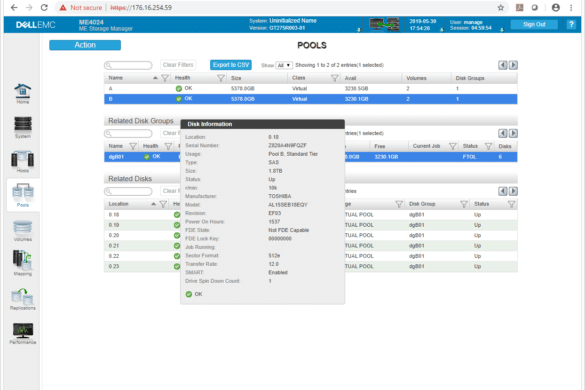The height and width of the screenshot is (390, 585).
Task: Reload the browser page
Action: point(44,7)
